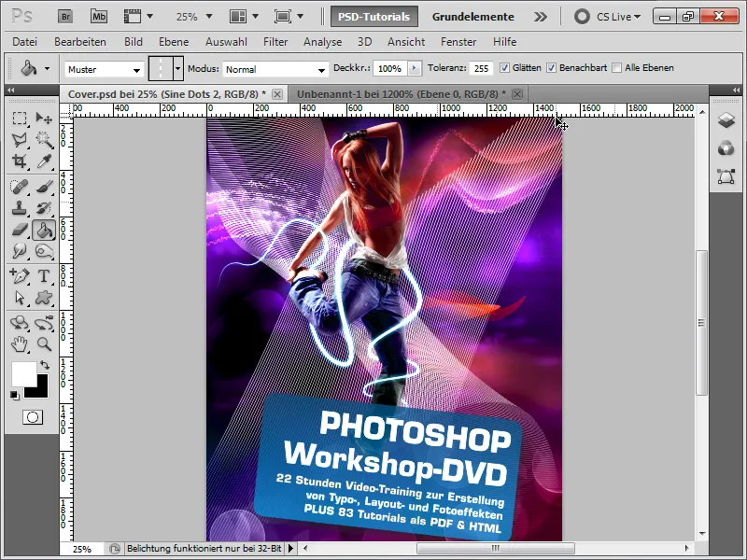
Task: Select the 3D Rotate tool
Action: [x=20, y=323]
